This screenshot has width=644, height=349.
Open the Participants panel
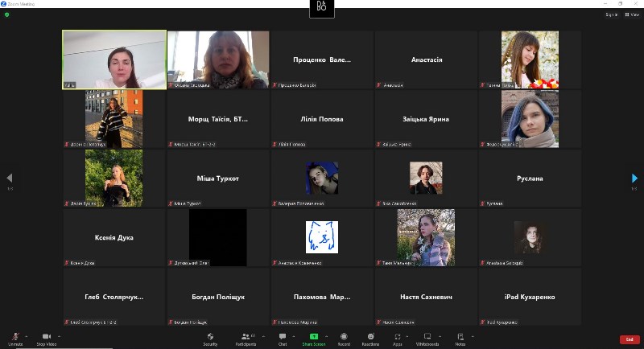pyautogui.click(x=245, y=338)
